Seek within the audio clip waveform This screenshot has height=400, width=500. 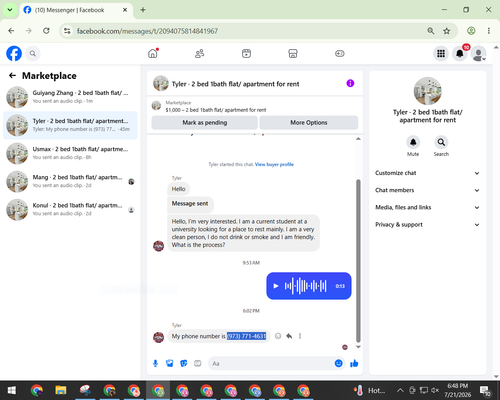click(306, 286)
